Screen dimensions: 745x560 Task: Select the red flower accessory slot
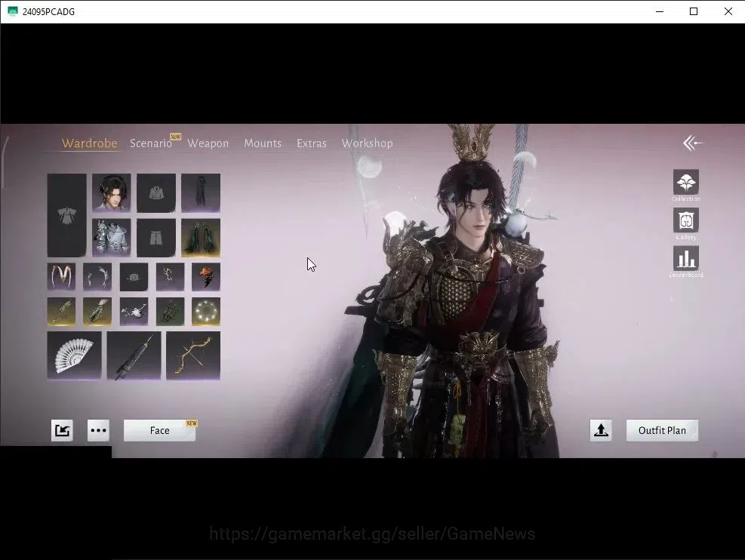pyautogui.click(x=206, y=277)
